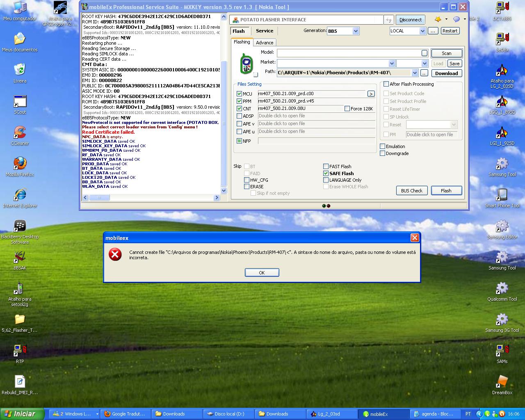Open Path dropdown list
This screenshot has height=420, width=525.
tap(415, 73)
